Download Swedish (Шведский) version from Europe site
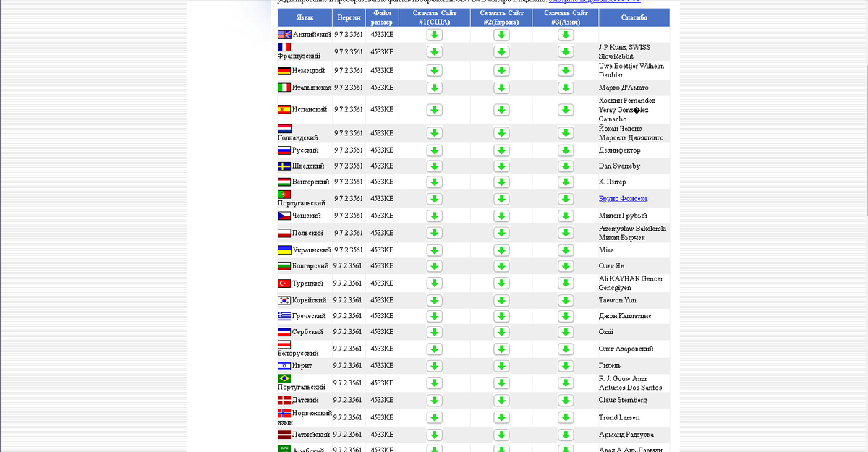The image size is (868, 452). tap(501, 166)
